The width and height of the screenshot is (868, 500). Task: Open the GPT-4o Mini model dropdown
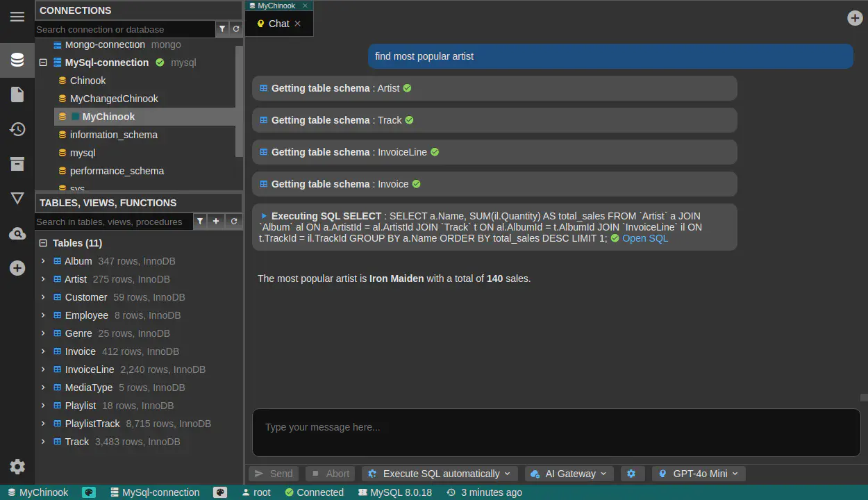[x=698, y=474]
